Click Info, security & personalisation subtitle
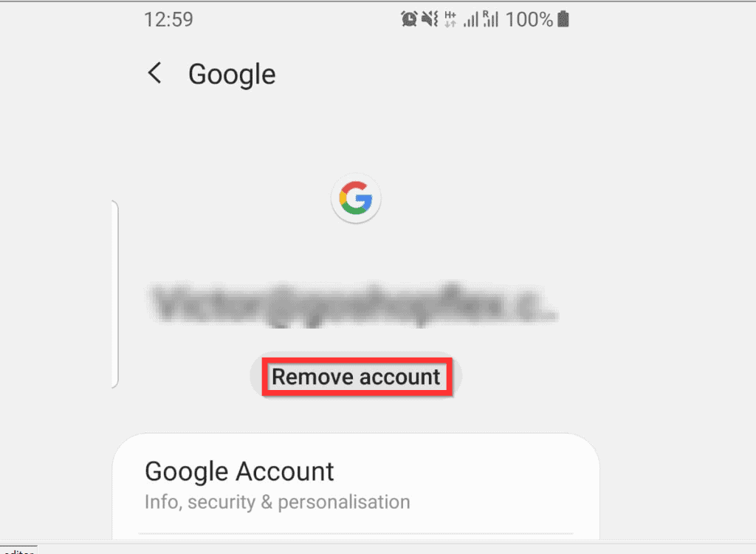 [x=278, y=502]
